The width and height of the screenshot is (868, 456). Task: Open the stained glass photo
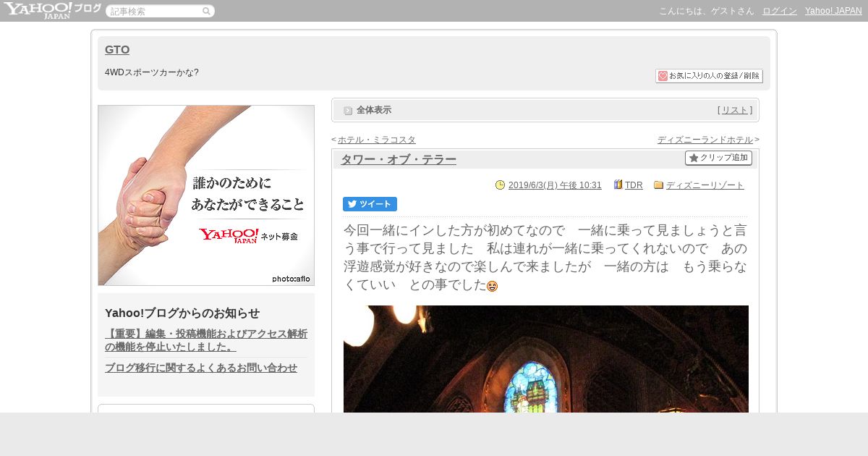546,359
